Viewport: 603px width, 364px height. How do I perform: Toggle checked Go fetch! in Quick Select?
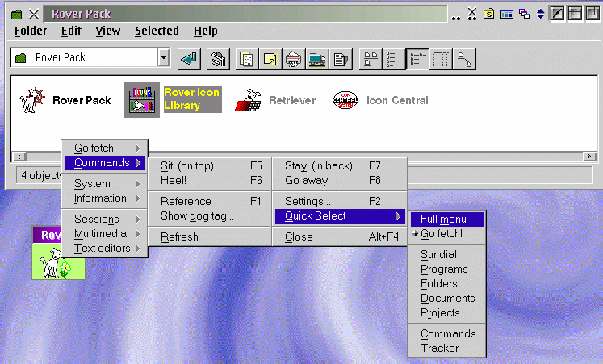[x=447, y=234]
